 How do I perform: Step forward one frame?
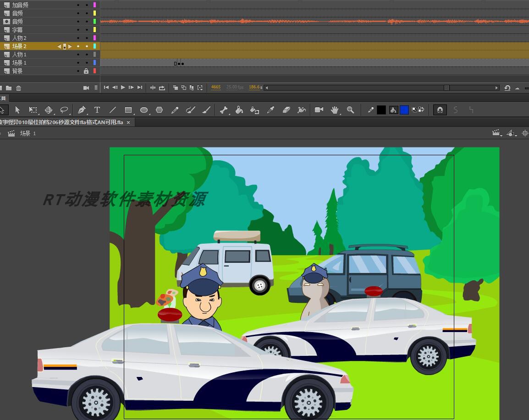pos(131,87)
